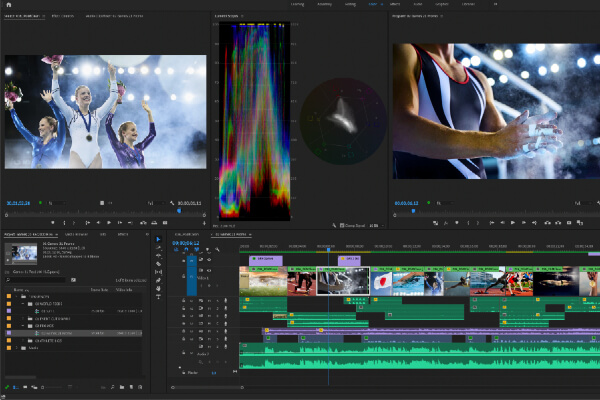The image size is (600, 400).
Task: Open Program monitor playback resolution dropdown
Action: pos(583,203)
